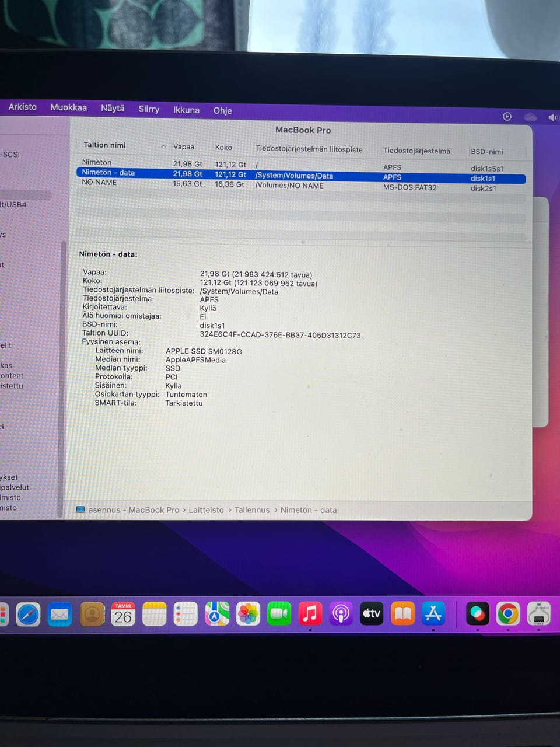Click Laitteisto in the path bar
The image size is (560, 747).
[206, 510]
